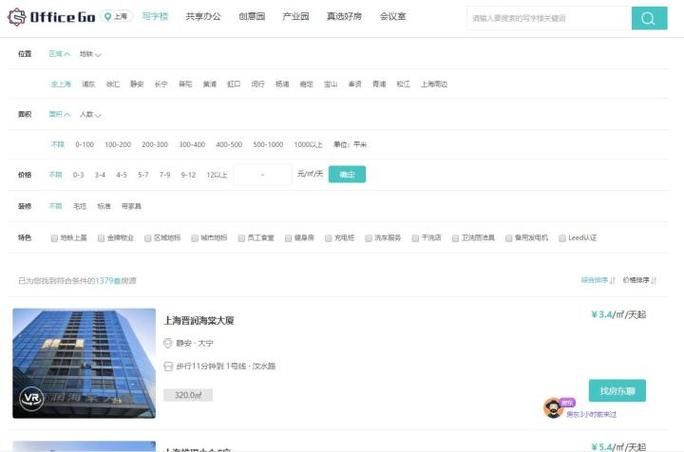Open the 晋润海棠大厦 building photo
This screenshot has width=684, height=452.
(84, 363)
